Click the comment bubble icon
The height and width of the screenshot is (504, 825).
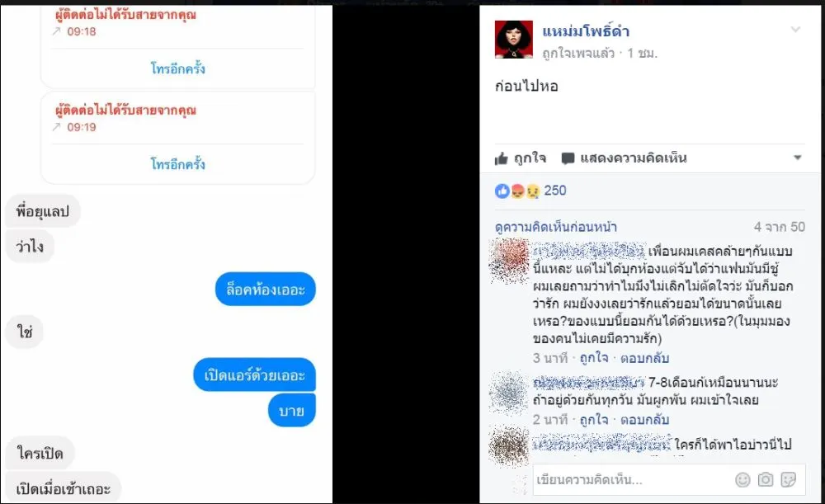point(568,158)
